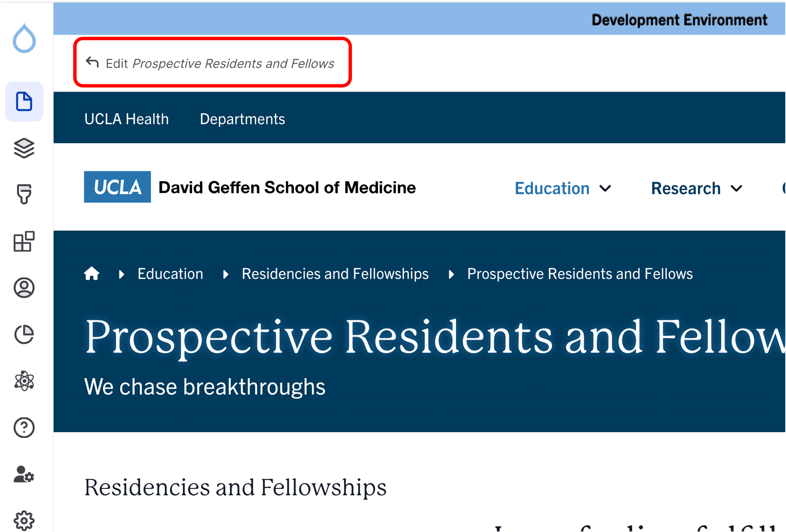
Task: Open the Extend blocks icon in sidebar
Action: click(x=24, y=241)
